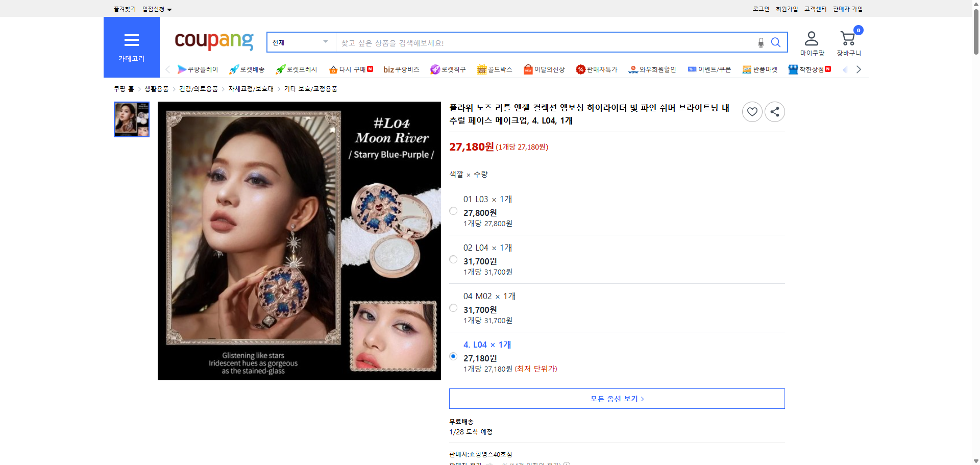
Task: Select the 04 M02 product option
Action: [453, 307]
